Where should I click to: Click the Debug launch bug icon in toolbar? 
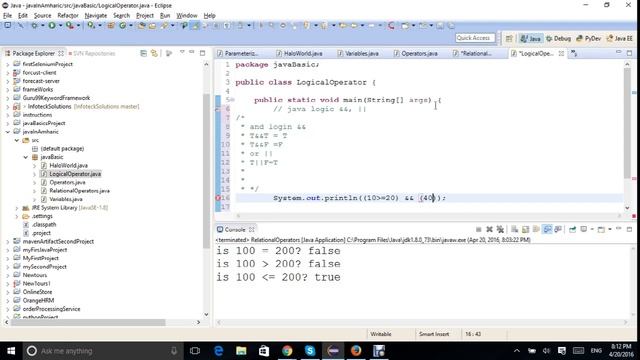[34, 25]
